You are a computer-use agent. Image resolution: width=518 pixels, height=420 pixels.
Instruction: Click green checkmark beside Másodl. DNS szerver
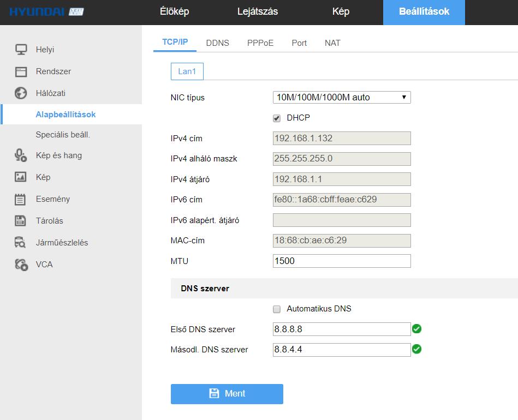tap(416, 349)
